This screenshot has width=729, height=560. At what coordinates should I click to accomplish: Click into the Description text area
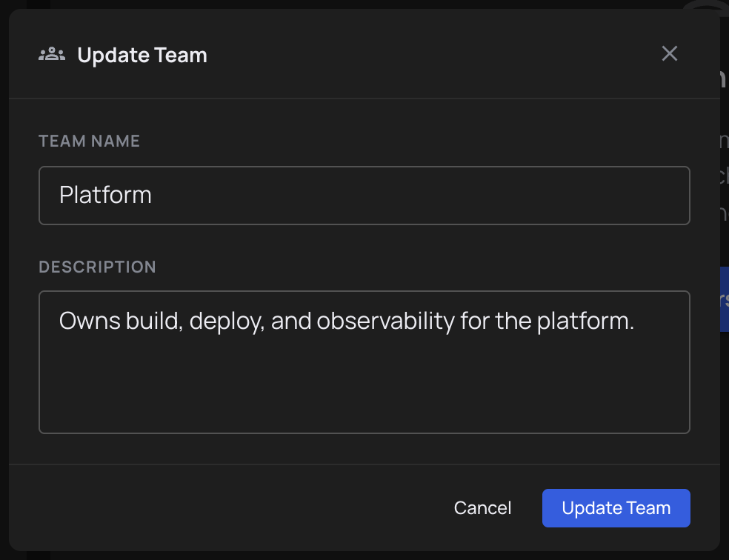click(364, 362)
